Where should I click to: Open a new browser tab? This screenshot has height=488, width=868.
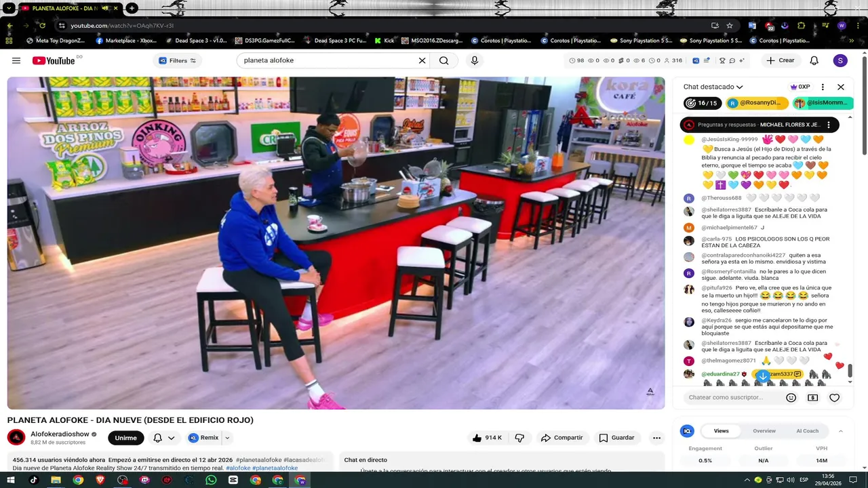(132, 8)
